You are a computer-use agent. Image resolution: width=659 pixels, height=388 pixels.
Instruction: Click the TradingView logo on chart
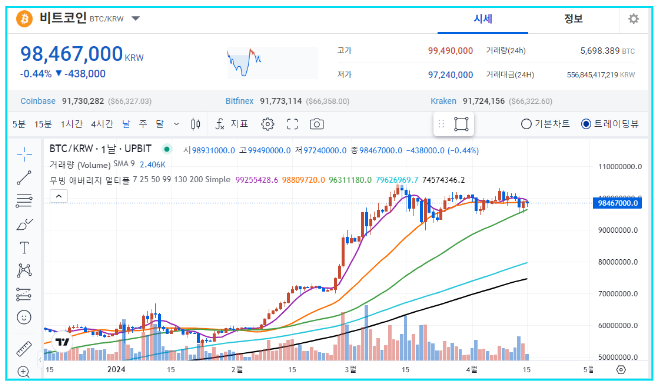(x=62, y=342)
